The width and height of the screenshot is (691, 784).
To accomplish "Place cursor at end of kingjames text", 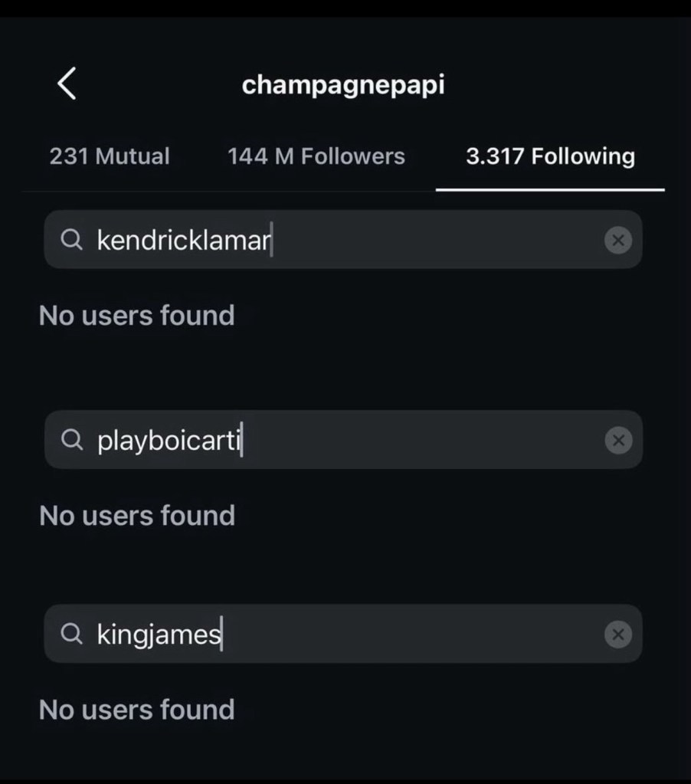I will [x=221, y=635].
